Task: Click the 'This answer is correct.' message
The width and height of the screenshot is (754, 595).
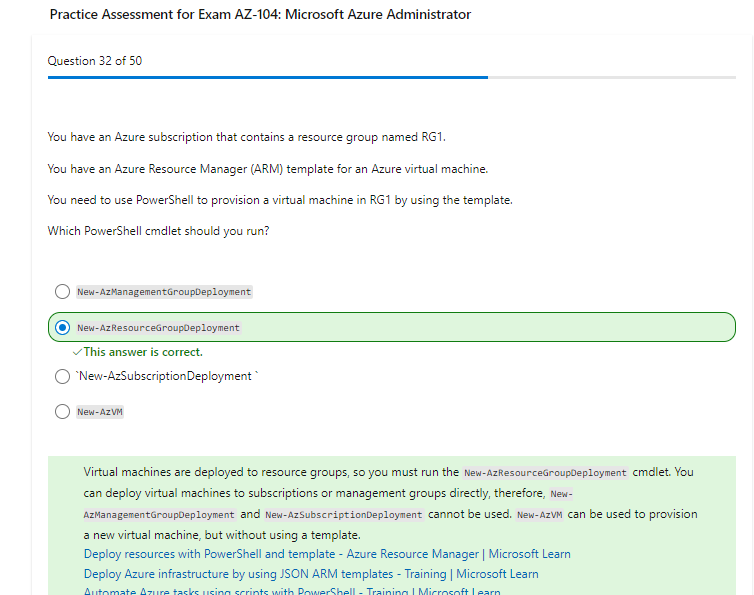Action: pyautogui.click(x=143, y=352)
